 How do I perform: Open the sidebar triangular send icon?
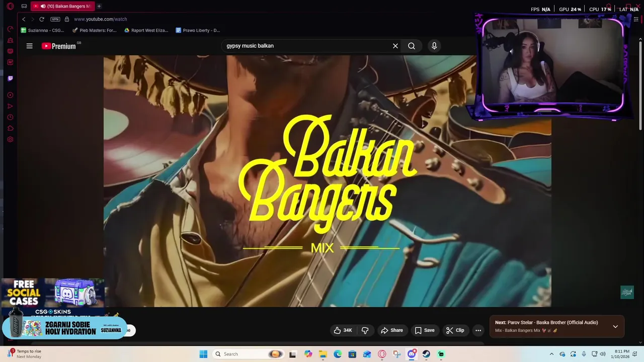coord(10,106)
